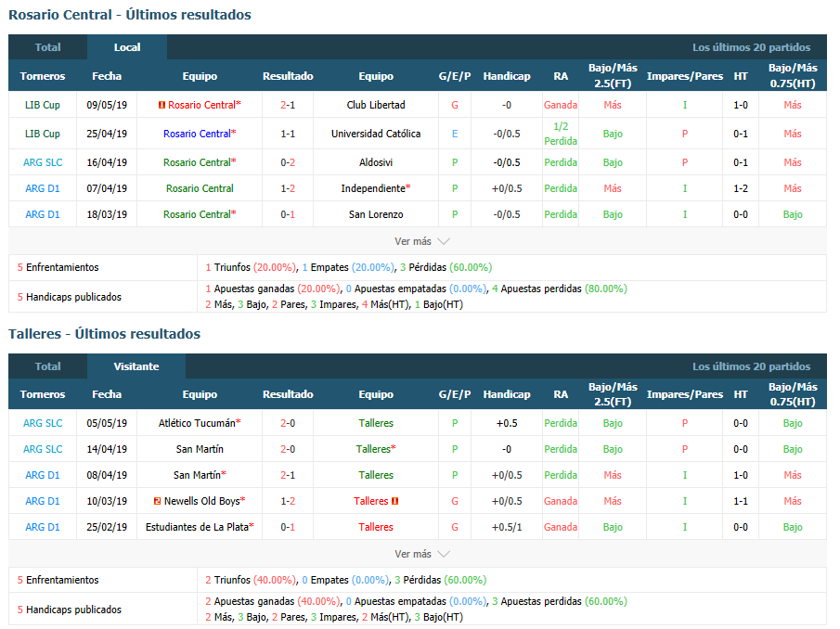Image resolution: width=840 pixels, height=629 pixels.
Task: Open Rosario Central Los últimos 20 partidos selector
Action: point(751,47)
